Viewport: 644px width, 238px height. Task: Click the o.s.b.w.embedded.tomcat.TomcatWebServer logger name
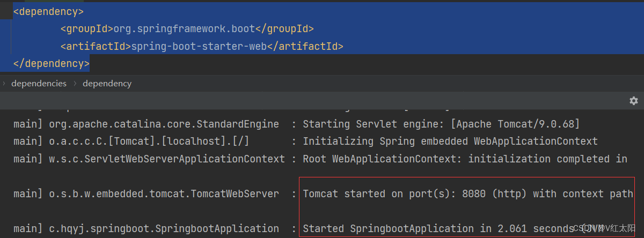[x=164, y=194]
